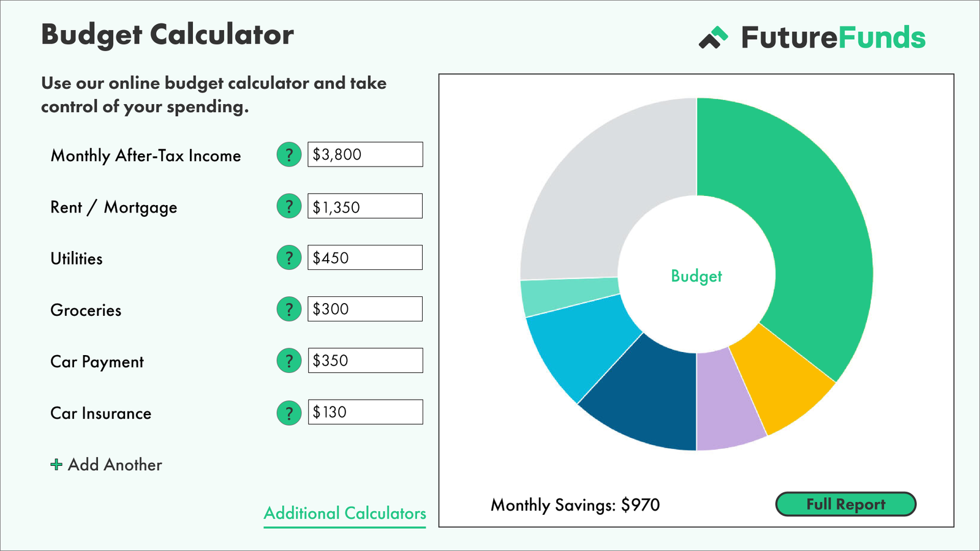Open the Car Insurance help bubble
This screenshot has width=980, height=551.
pos(288,412)
